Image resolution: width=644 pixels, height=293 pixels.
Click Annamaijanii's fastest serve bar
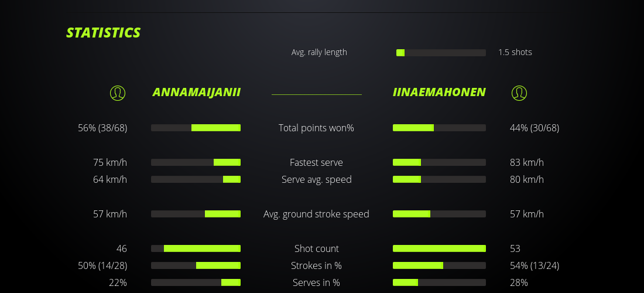pos(196,162)
